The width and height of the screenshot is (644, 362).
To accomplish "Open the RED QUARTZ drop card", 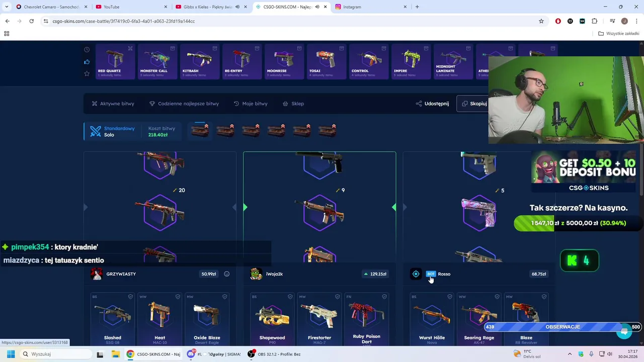I will click(x=115, y=61).
